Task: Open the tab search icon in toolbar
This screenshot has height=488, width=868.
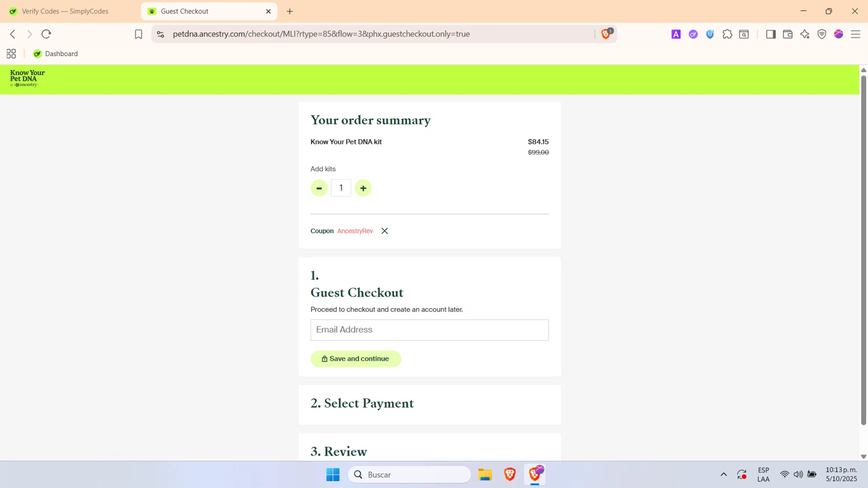Action: 744,35
